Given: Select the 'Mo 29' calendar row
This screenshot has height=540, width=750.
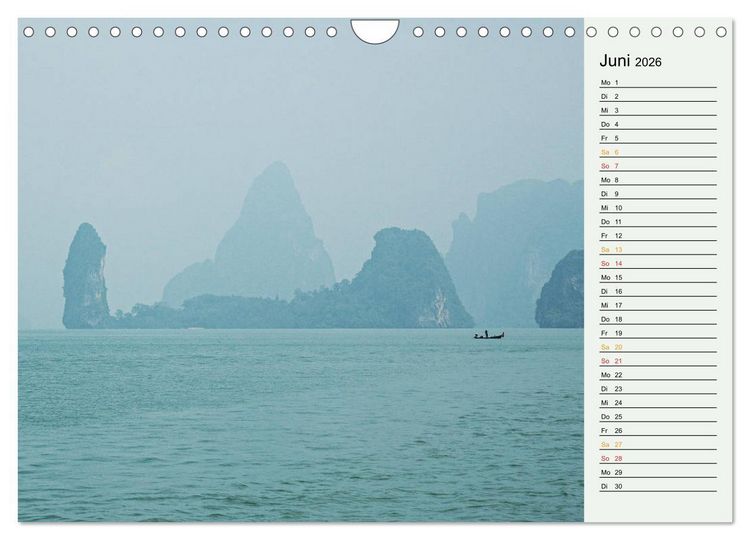Looking at the screenshot, I should tap(658, 473).
